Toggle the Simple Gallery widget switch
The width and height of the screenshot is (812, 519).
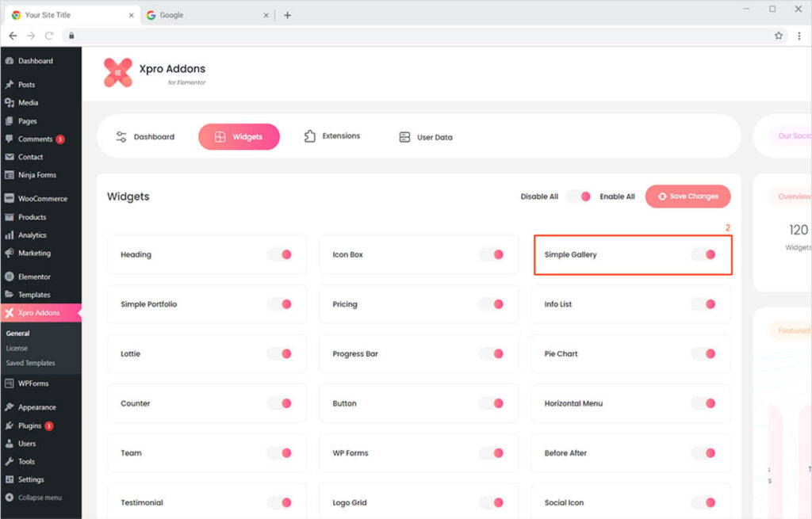703,254
